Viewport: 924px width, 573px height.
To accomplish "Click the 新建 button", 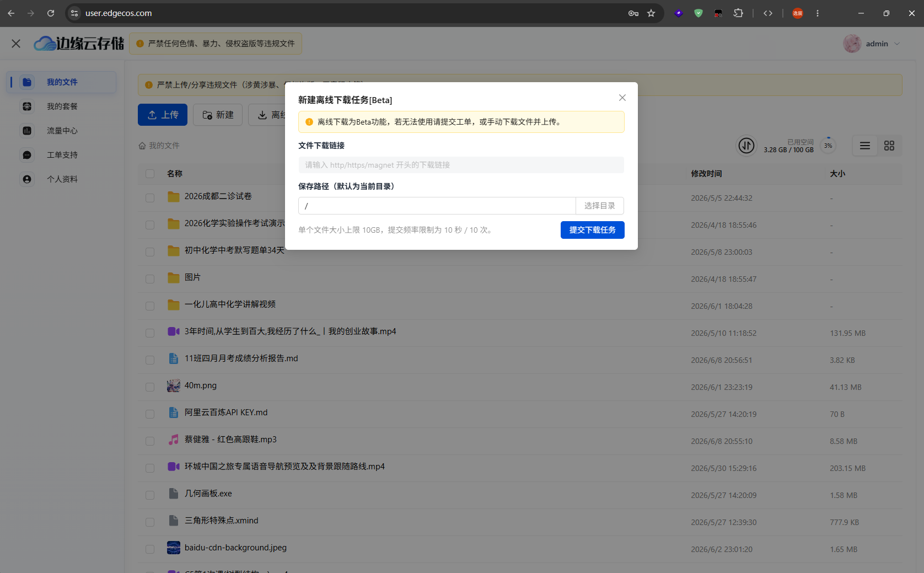I will 218,115.
